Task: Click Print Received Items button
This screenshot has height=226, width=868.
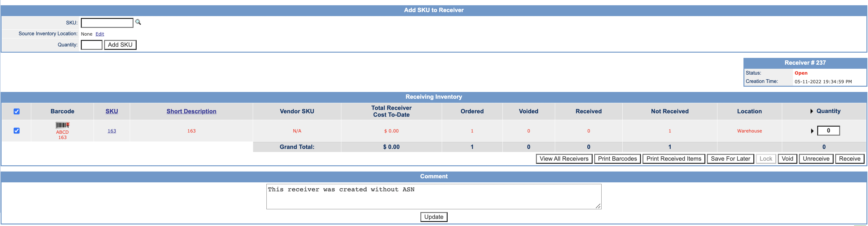Action: pyautogui.click(x=674, y=159)
